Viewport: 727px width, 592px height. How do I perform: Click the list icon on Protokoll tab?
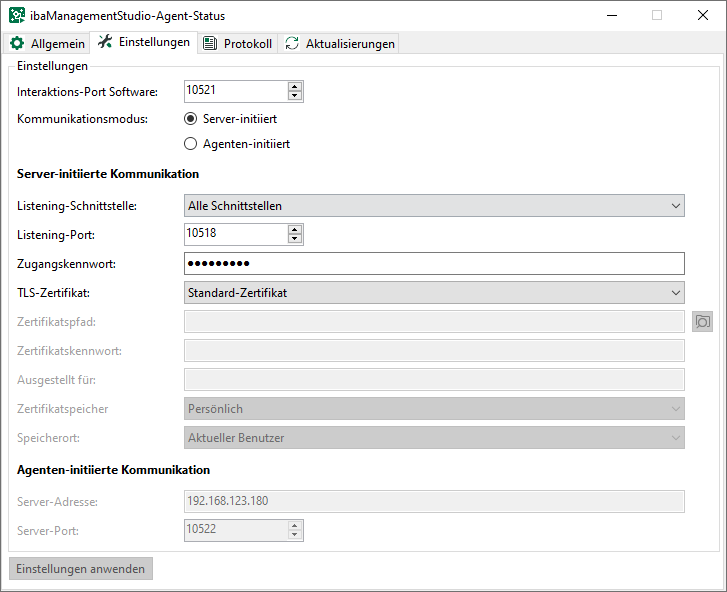[209, 44]
